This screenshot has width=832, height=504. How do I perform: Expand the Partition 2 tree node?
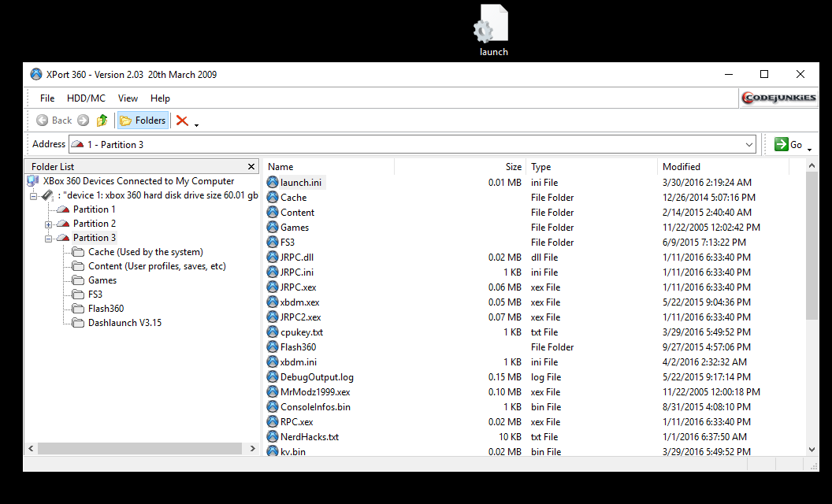tap(48, 224)
